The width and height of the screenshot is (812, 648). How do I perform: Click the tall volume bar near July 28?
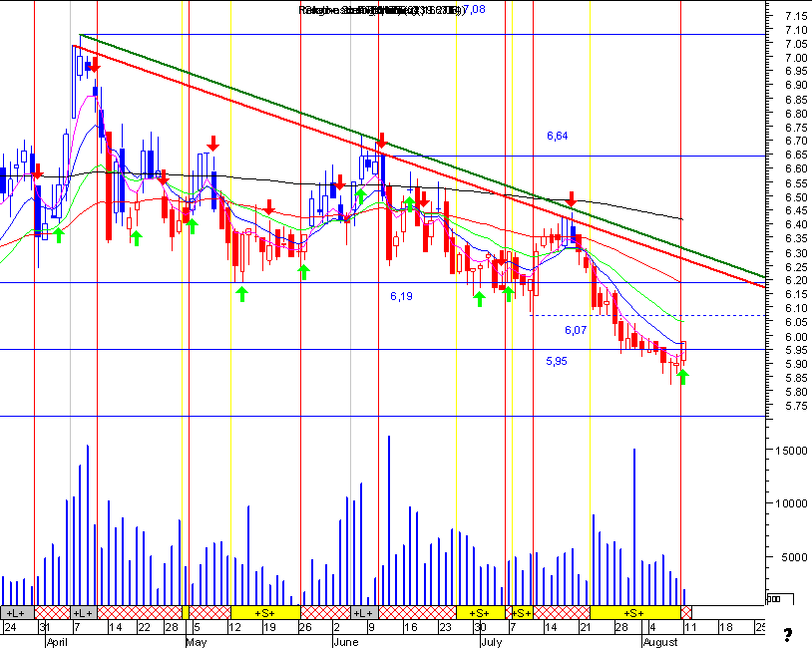(x=634, y=527)
